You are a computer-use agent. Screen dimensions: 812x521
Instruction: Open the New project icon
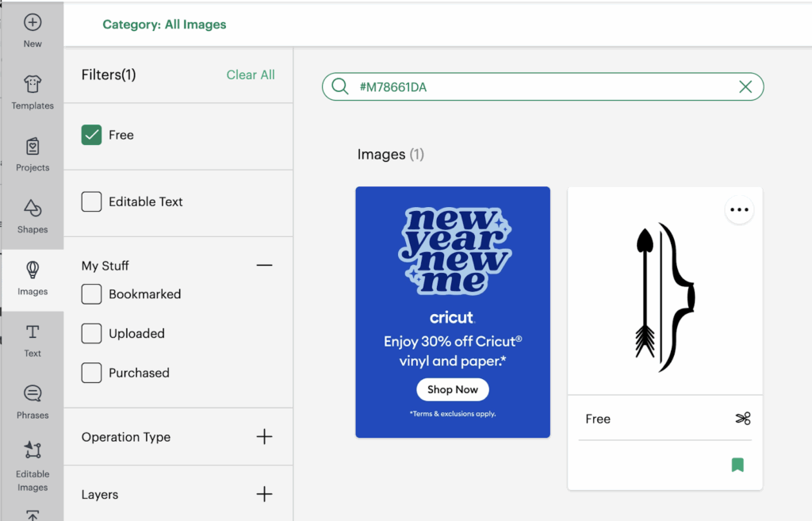coord(33,23)
